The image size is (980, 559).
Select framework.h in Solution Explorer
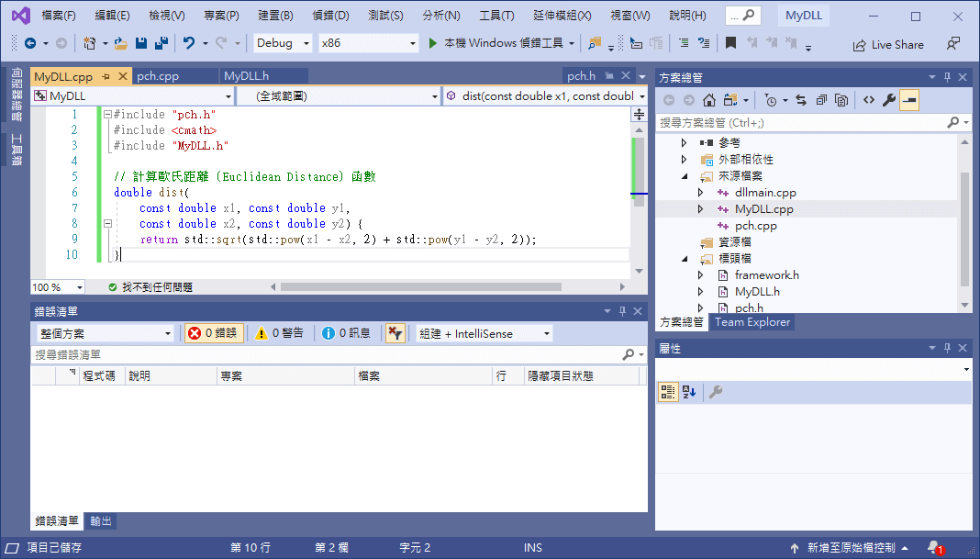[x=766, y=275]
